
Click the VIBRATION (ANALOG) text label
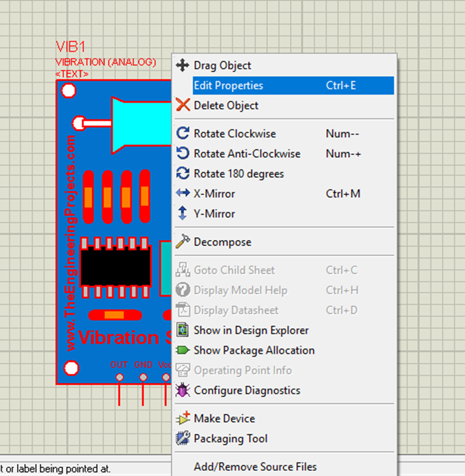click(105, 62)
